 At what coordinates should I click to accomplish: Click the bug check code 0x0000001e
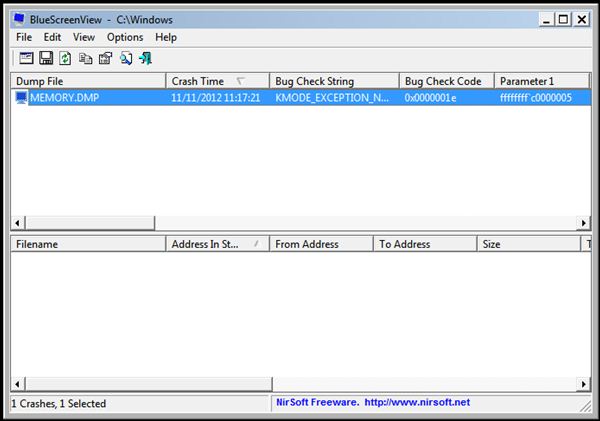430,98
